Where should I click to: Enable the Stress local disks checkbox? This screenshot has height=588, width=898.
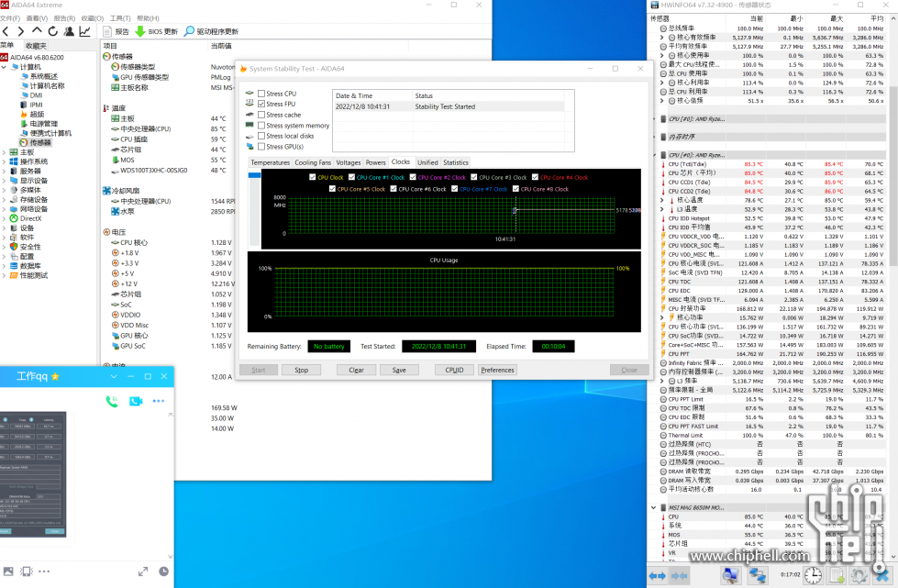261,136
